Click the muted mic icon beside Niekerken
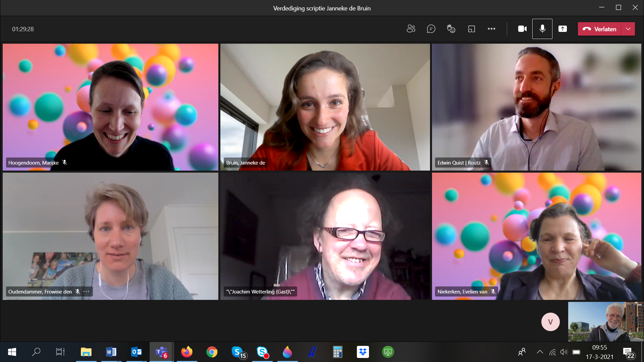The image size is (644, 362). click(x=493, y=291)
